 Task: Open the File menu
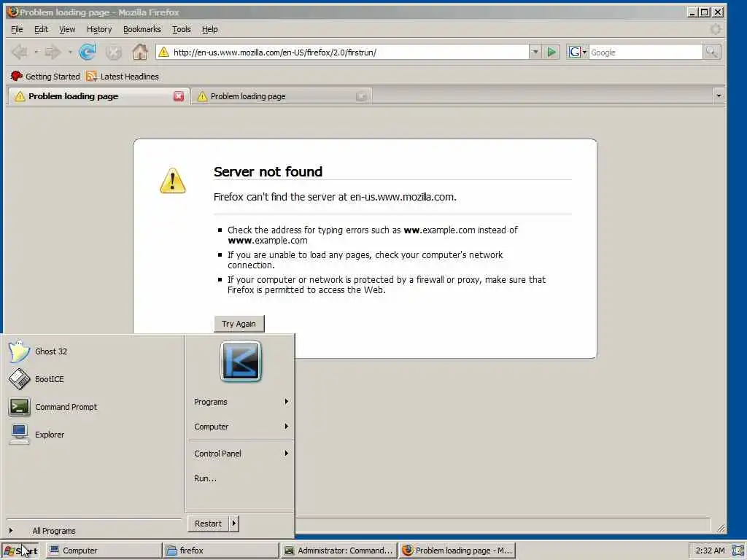(x=17, y=29)
